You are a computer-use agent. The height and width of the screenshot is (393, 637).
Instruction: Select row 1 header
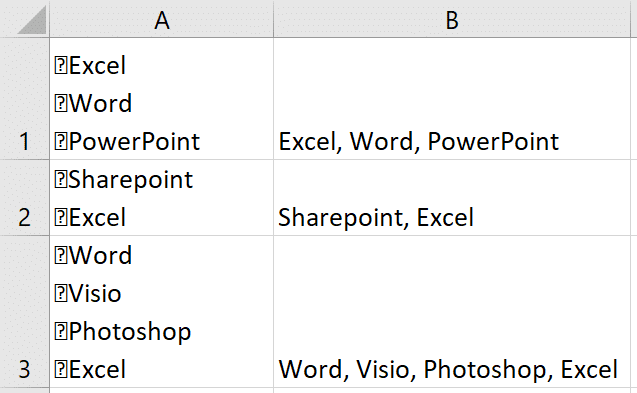pyautogui.click(x=24, y=99)
